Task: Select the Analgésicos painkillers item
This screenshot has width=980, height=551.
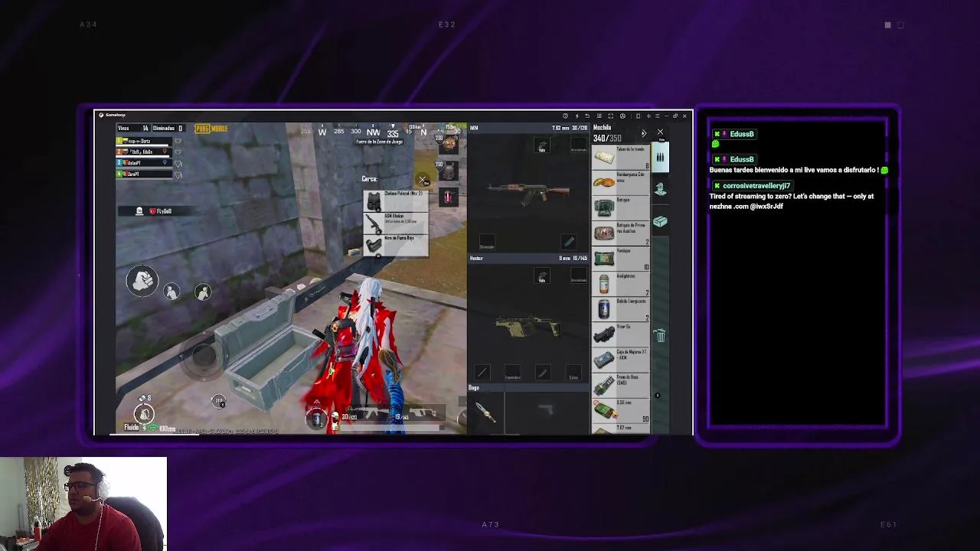Action: (621, 283)
